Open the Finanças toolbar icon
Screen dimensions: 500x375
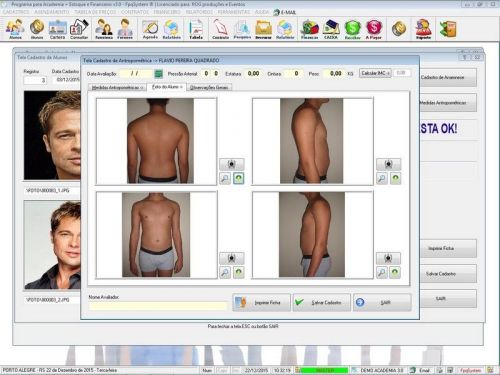(310, 29)
